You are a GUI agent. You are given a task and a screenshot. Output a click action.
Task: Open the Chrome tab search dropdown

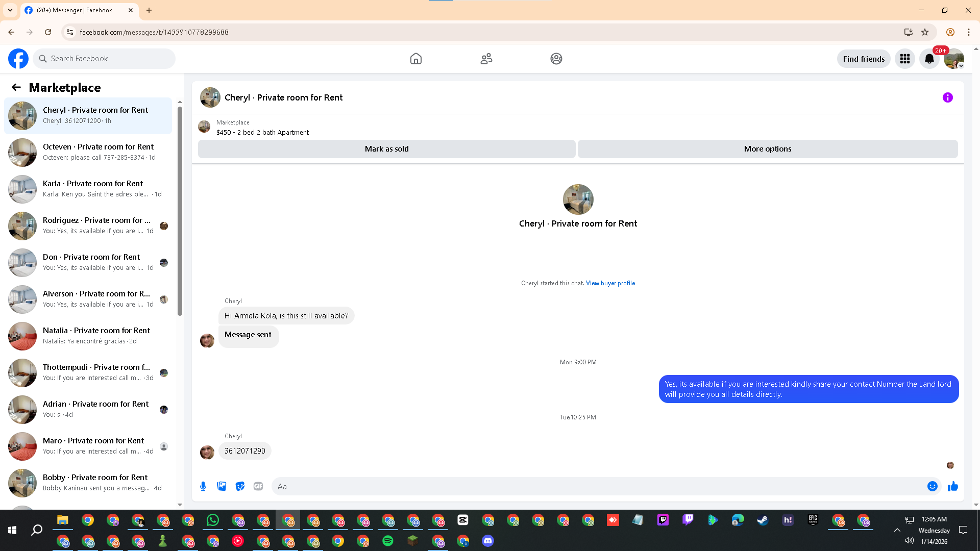click(x=10, y=10)
